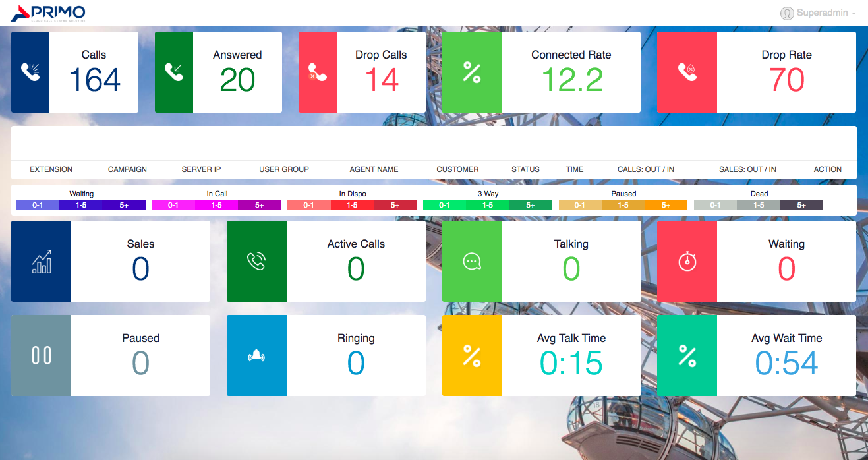The height and width of the screenshot is (460, 868).
Task: Click the 3 Way 0-1 legend swatch
Action: (444, 205)
